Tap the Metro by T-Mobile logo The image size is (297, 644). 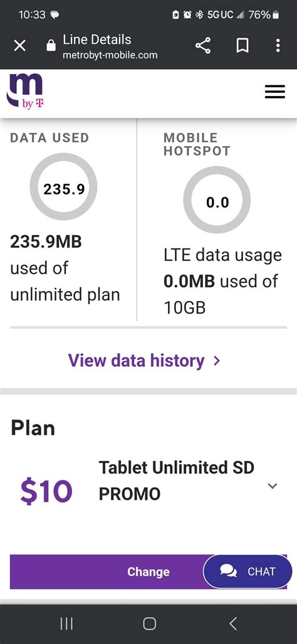(25, 91)
